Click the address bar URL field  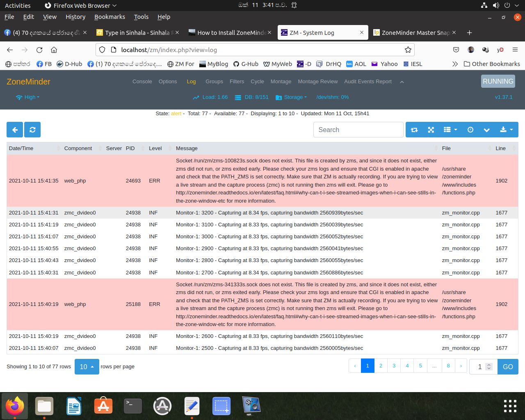point(255,50)
